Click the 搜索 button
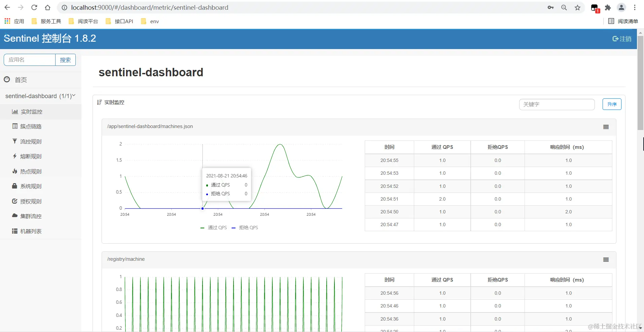644x332 pixels. [65, 60]
